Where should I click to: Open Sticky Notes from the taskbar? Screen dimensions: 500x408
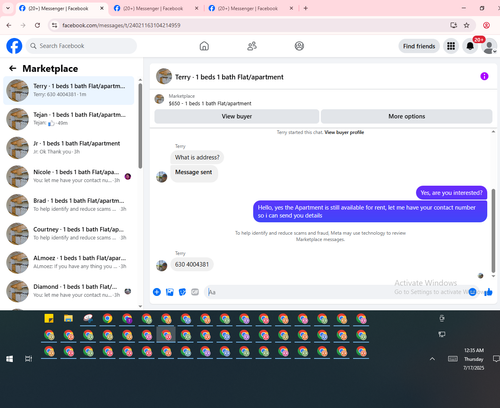(49, 319)
